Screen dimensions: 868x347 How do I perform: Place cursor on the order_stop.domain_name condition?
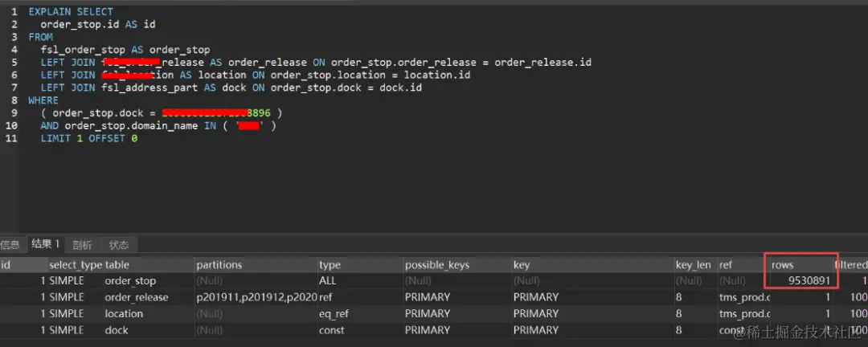(158, 125)
